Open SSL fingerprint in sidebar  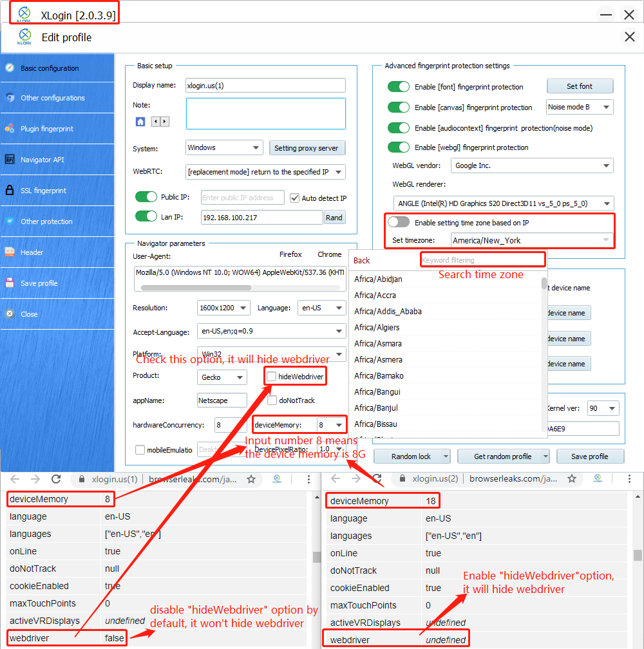tap(57, 191)
